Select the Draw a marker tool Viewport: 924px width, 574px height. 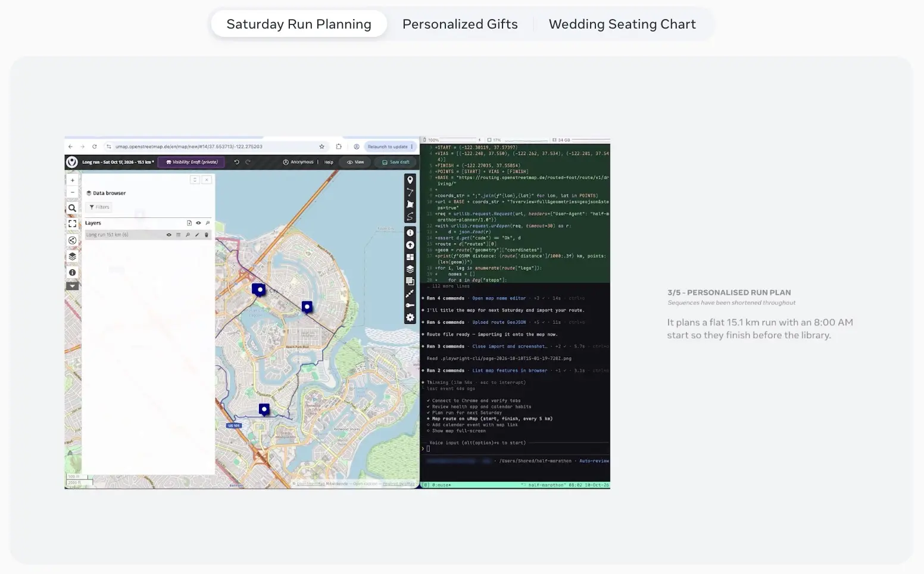[x=410, y=180]
